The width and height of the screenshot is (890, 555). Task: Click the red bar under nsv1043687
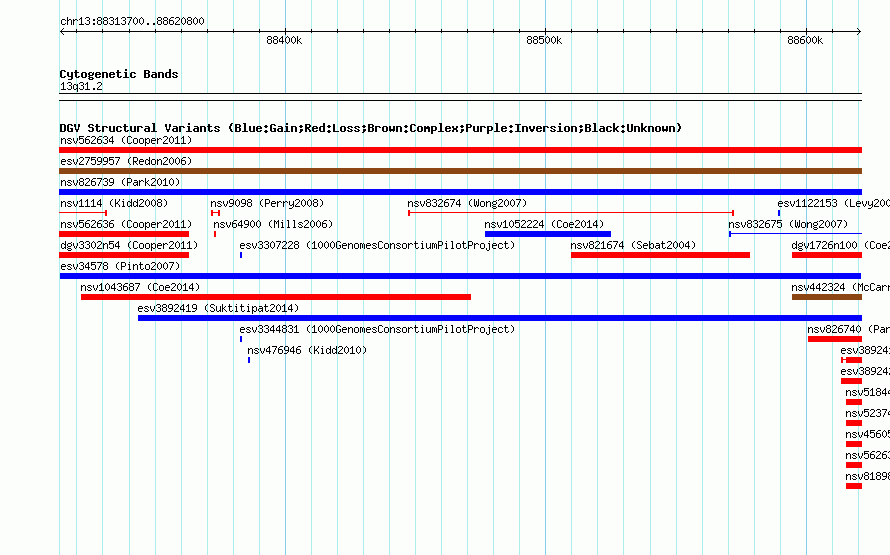(276, 297)
